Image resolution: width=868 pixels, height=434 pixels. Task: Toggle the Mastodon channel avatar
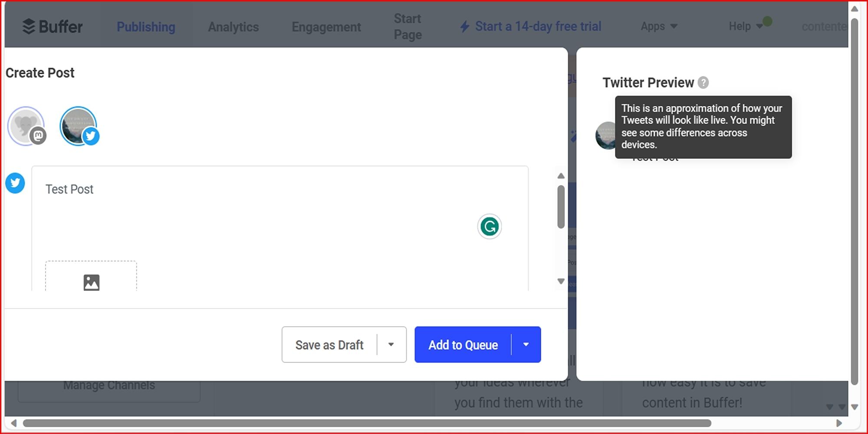coord(26,126)
